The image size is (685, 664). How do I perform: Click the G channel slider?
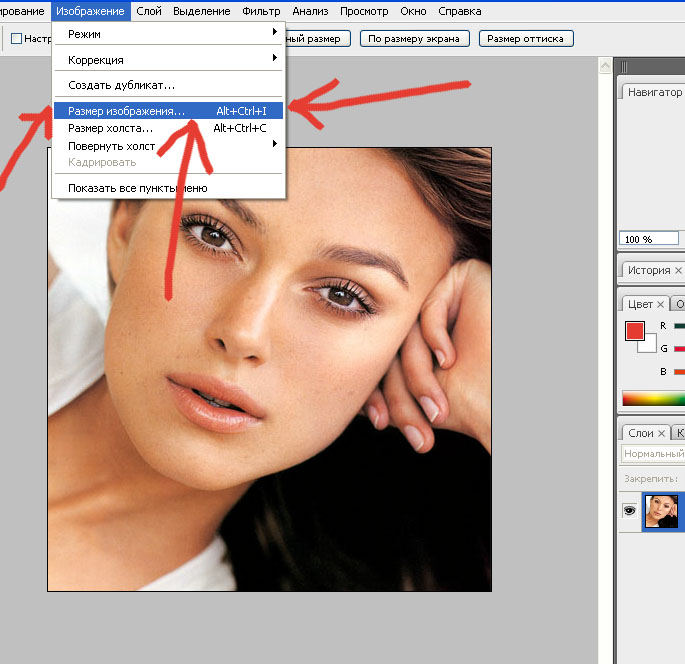(679, 349)
